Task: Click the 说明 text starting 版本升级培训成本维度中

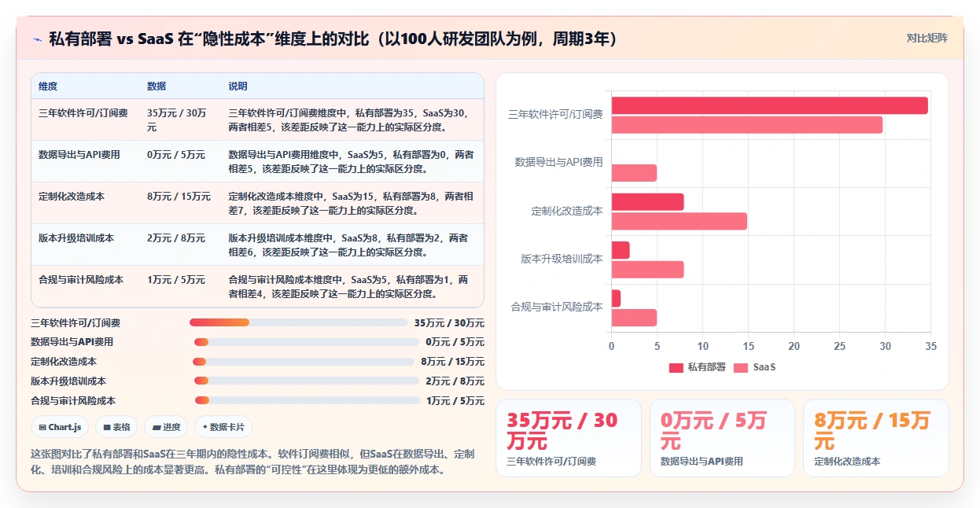Action: pos(348,245)
